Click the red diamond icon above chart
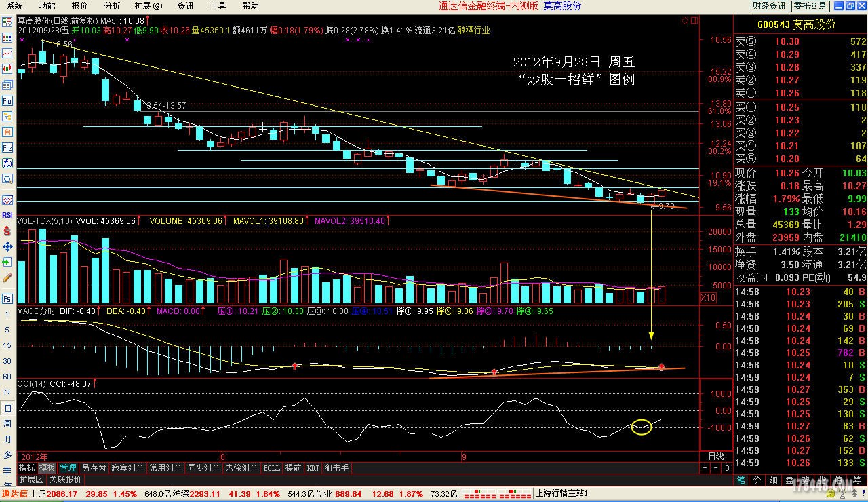868x502 pixels. [x=684, y=20]
